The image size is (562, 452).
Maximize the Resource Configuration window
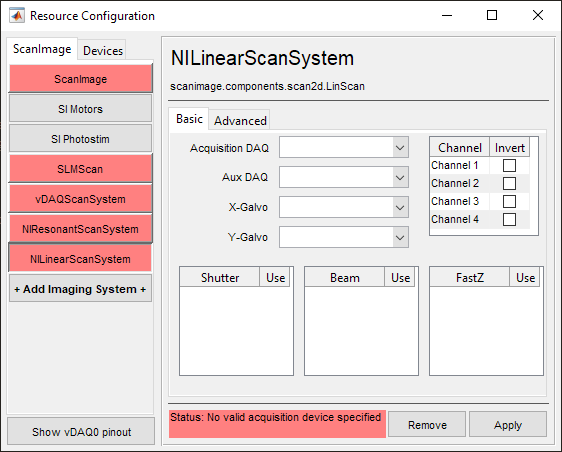coord(492,15)
